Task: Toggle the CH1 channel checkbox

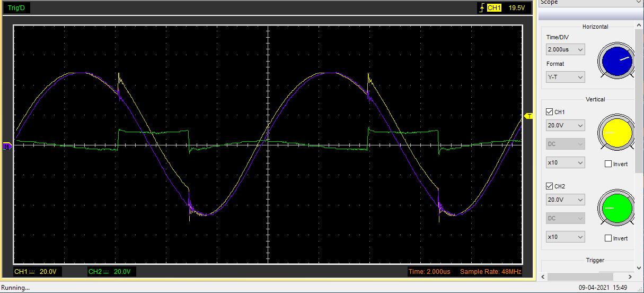Action: coord(549,112)
